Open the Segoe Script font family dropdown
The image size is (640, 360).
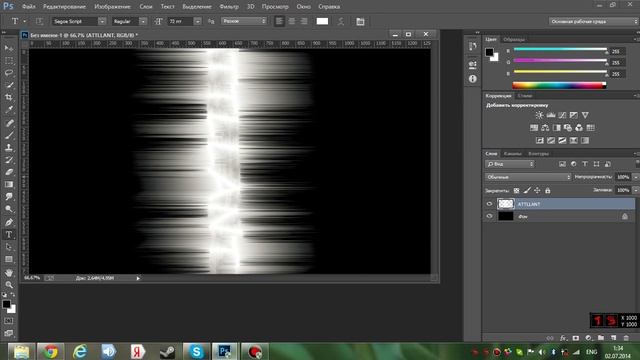tap(102, 21)
